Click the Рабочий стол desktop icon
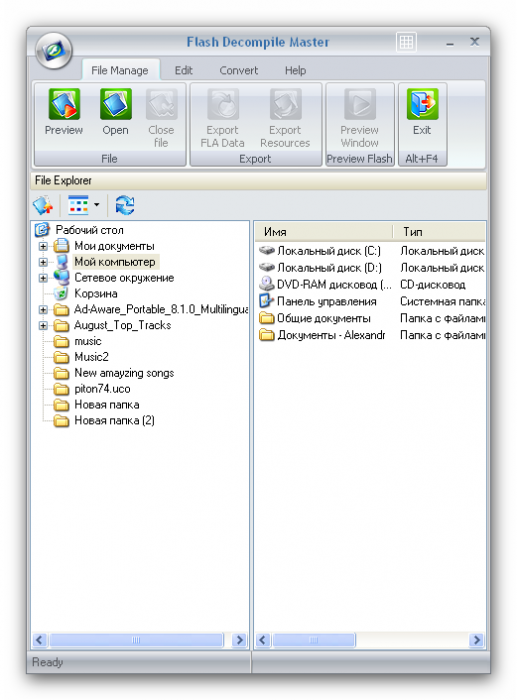This screenshot has height=700, width=517. coord(42,230)
